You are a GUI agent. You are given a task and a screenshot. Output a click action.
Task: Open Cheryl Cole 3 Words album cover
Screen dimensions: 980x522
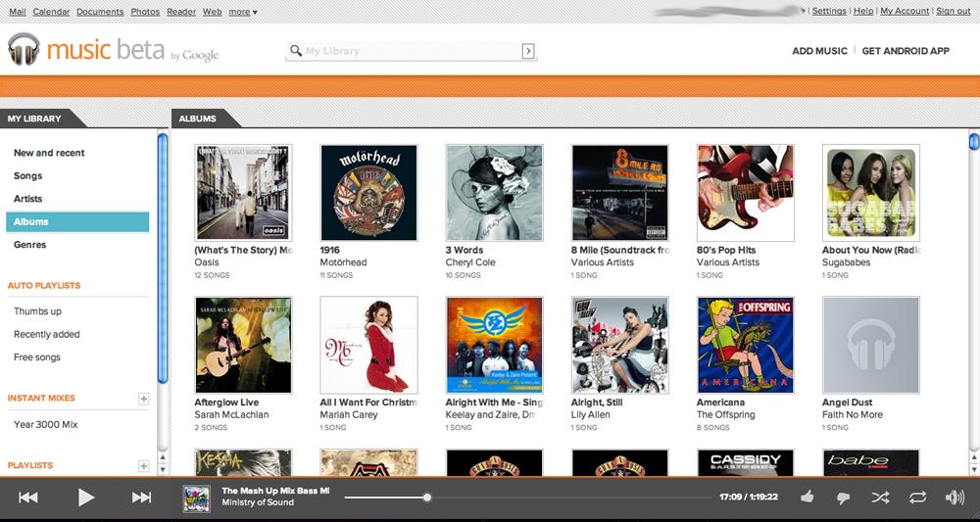[x=494, y=192]
